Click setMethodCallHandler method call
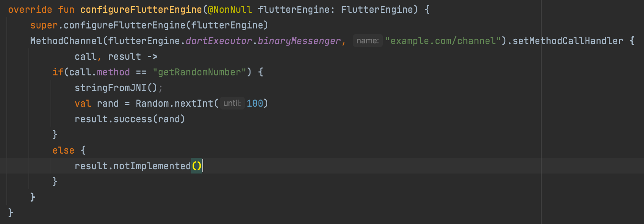The height and width of the screenshot is (224, 644). coord(568,41)
